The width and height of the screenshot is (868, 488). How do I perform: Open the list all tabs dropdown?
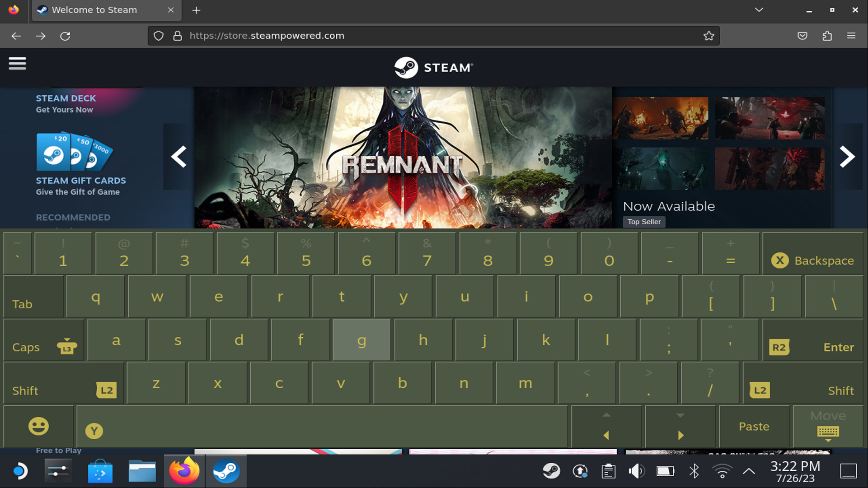(x=759, y=10)
